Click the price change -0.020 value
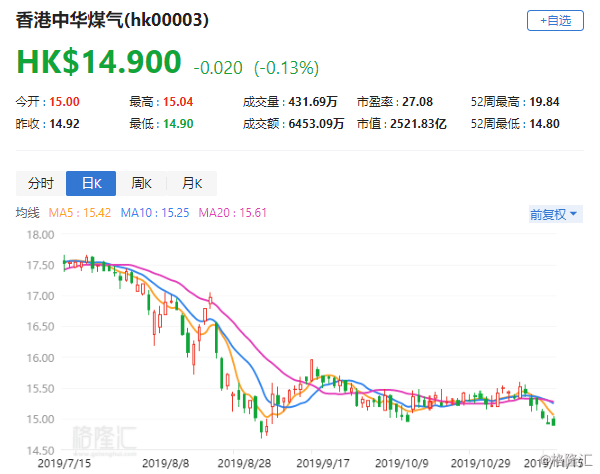The image size is (600, 474). click(x=218, y=68)
